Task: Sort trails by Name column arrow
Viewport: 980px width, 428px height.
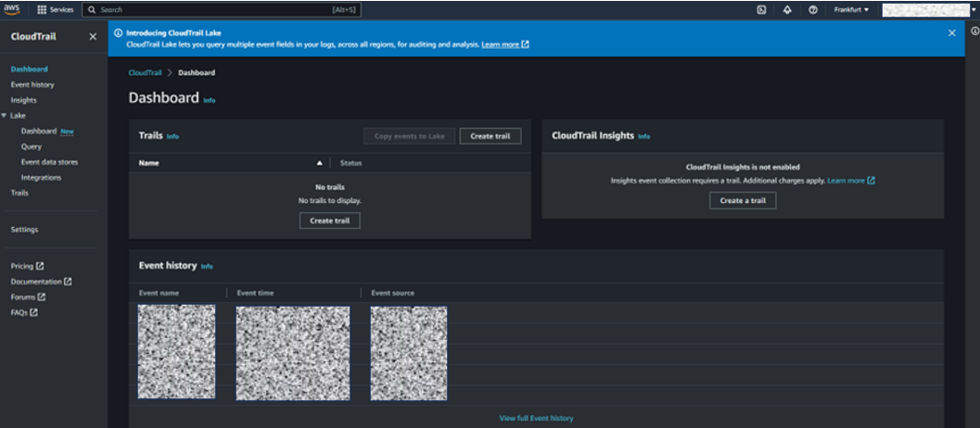Action: (x=319, y=163)
